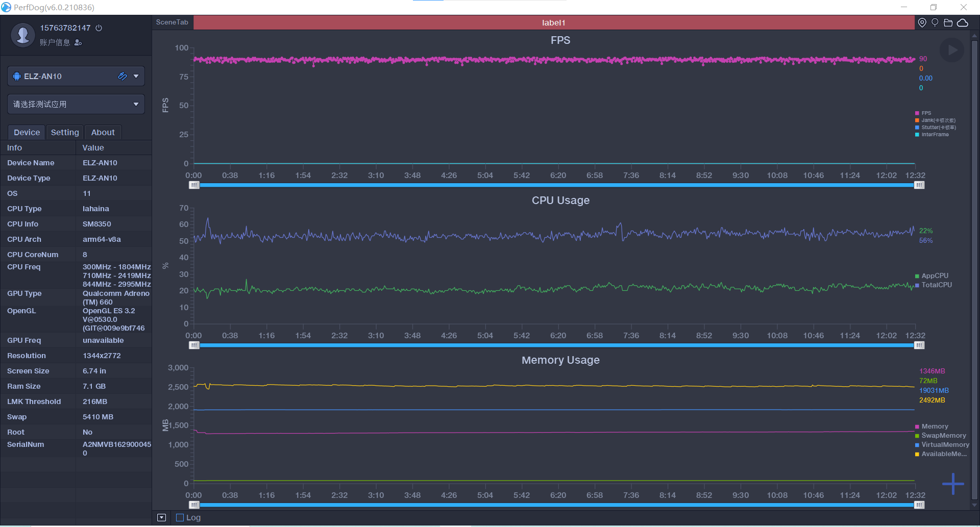The height and width of the screenshot is (527, 980).
Task: Click the pin icon next to the marker
Action: click(x=935, y=22)
